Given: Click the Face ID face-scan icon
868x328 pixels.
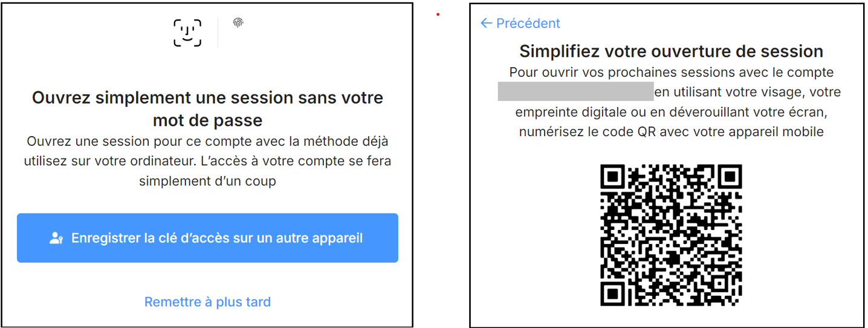Looking at the screenshot, I should click(187, 33).
